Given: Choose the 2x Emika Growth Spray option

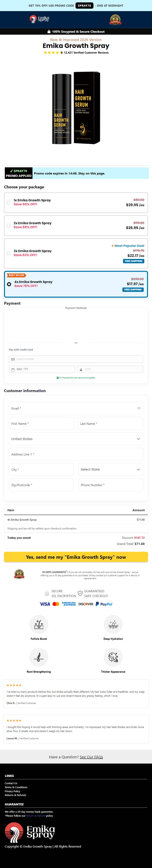Looking at the screenshot, I should (x=8, y=225).
